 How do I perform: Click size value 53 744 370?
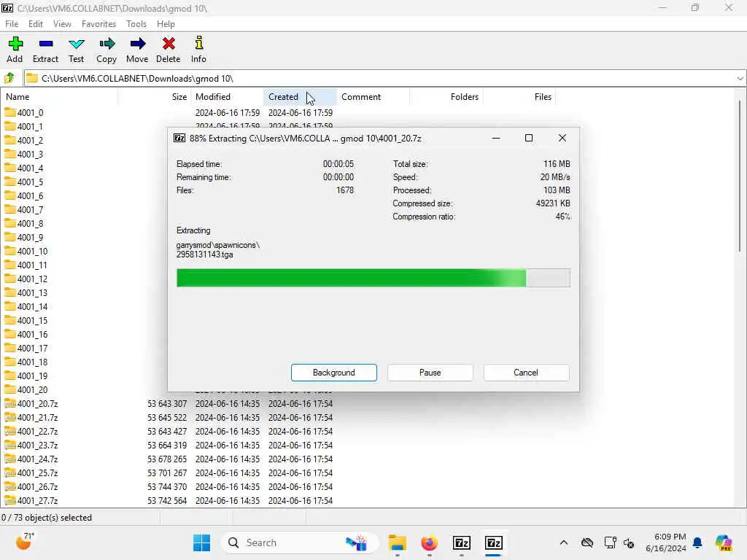click(167, 486)
